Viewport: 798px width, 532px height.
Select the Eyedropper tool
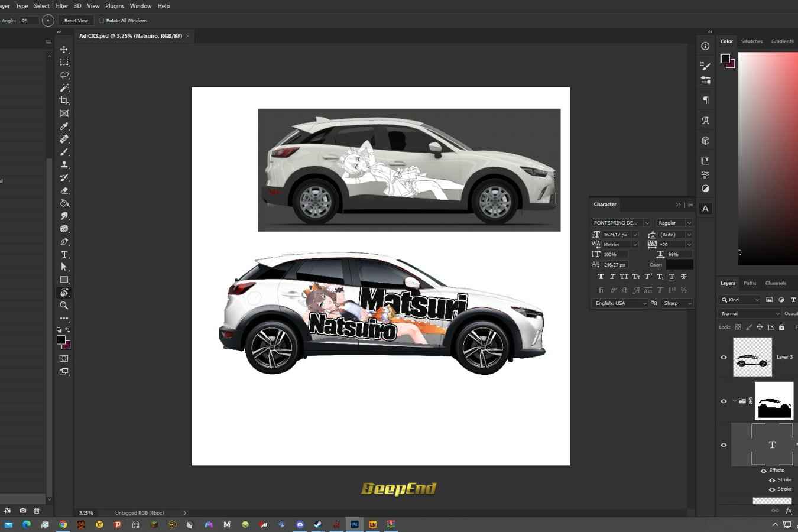tap(64, 126)
